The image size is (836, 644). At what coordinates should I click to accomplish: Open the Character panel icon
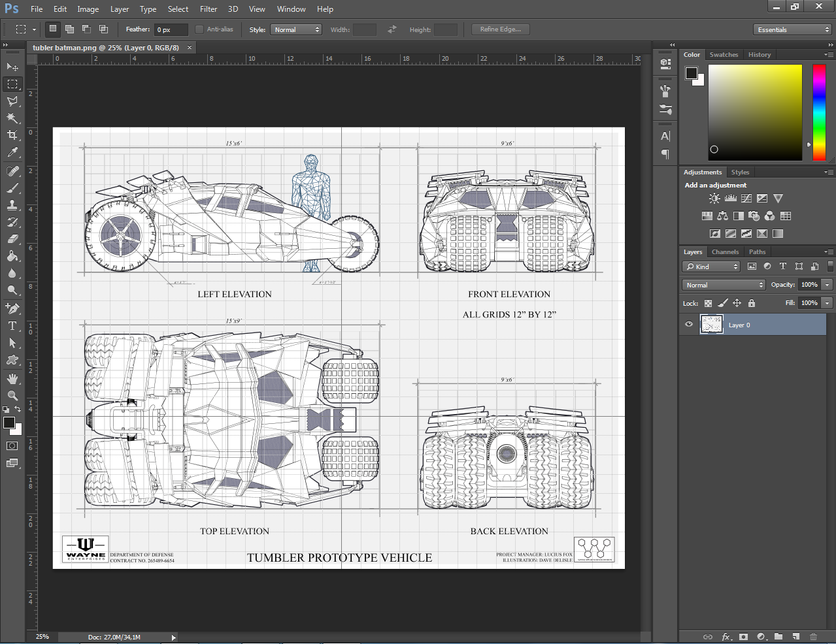pyautogui.click(x=665, y=136)
